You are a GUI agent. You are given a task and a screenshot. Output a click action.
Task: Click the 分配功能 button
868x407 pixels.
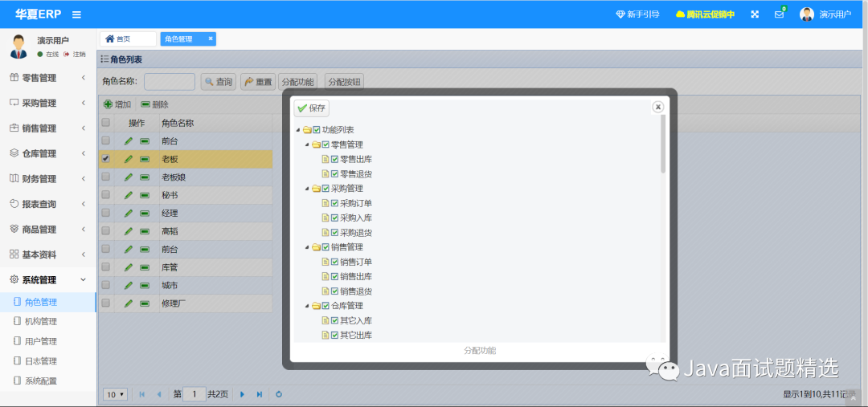coord(298,82)
